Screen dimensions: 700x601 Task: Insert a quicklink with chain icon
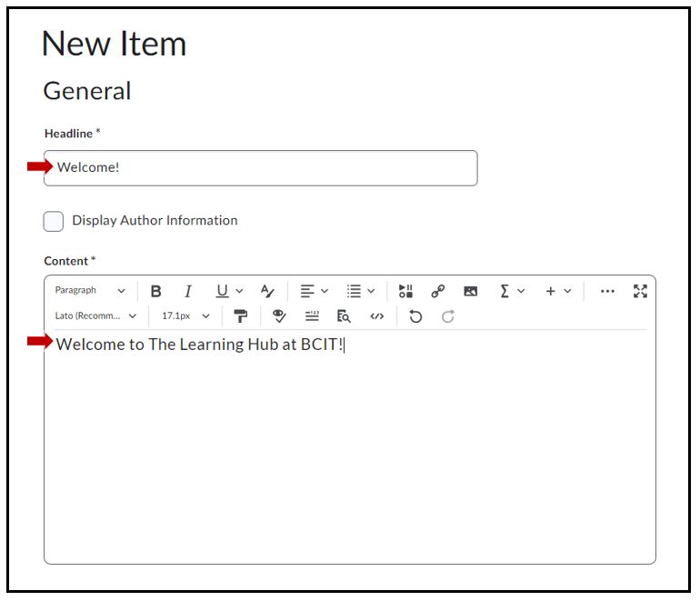[437, 291]
